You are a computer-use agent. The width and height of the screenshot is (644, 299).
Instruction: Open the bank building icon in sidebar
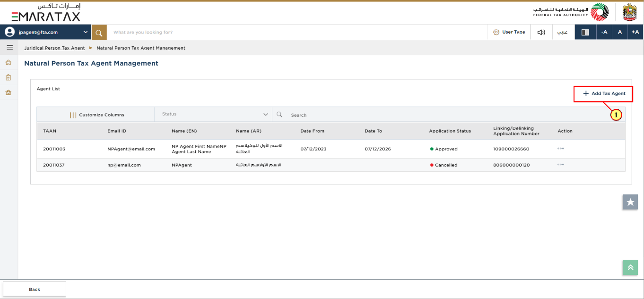9,92
